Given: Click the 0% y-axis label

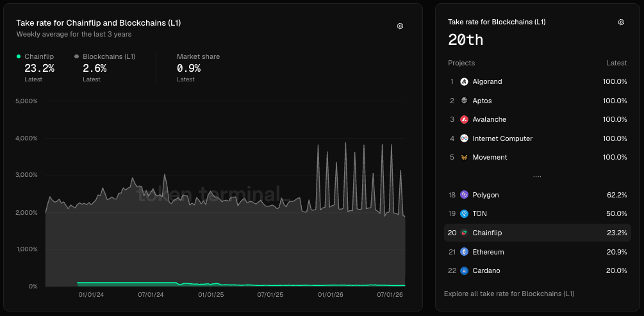Looking at the screenshot, I should click(33, 286).
